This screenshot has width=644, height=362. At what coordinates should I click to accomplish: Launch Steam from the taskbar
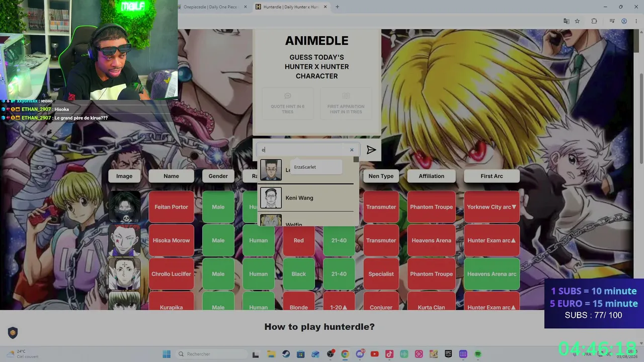286,354
